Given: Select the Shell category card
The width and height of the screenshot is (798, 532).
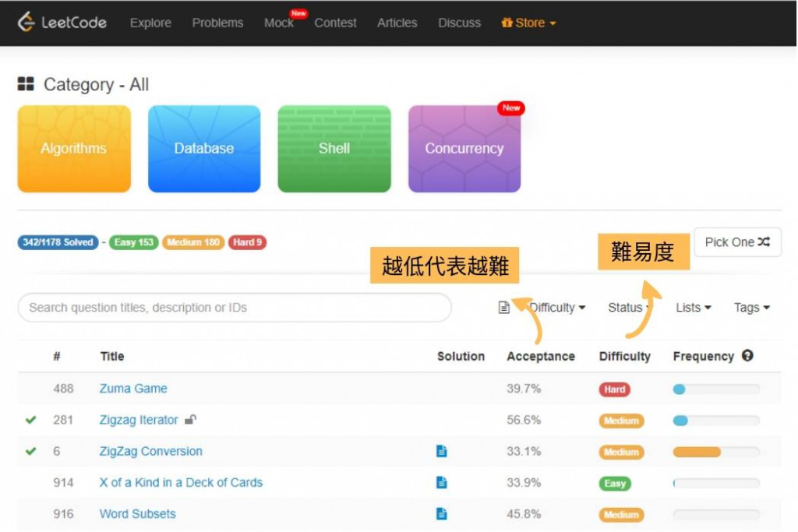Looking at the screenshot, I should [x=334, y=149].
